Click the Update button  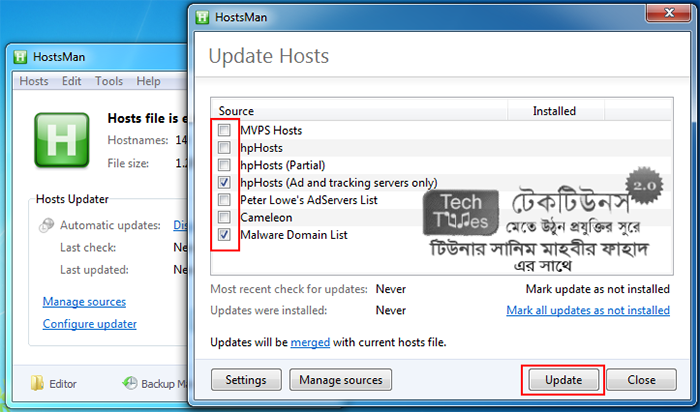(x=563, y=380)
